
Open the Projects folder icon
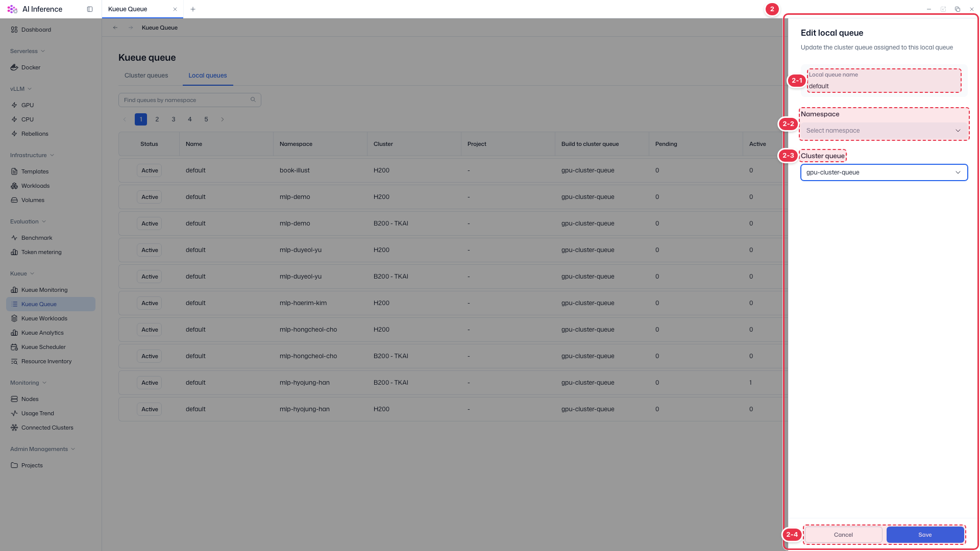click(x=14, y=465)
